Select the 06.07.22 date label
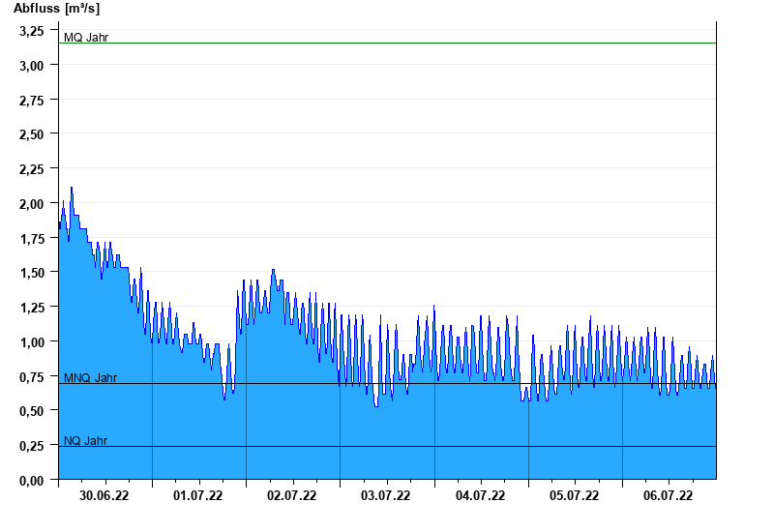 pyautogui.click(x=668, y=495)
